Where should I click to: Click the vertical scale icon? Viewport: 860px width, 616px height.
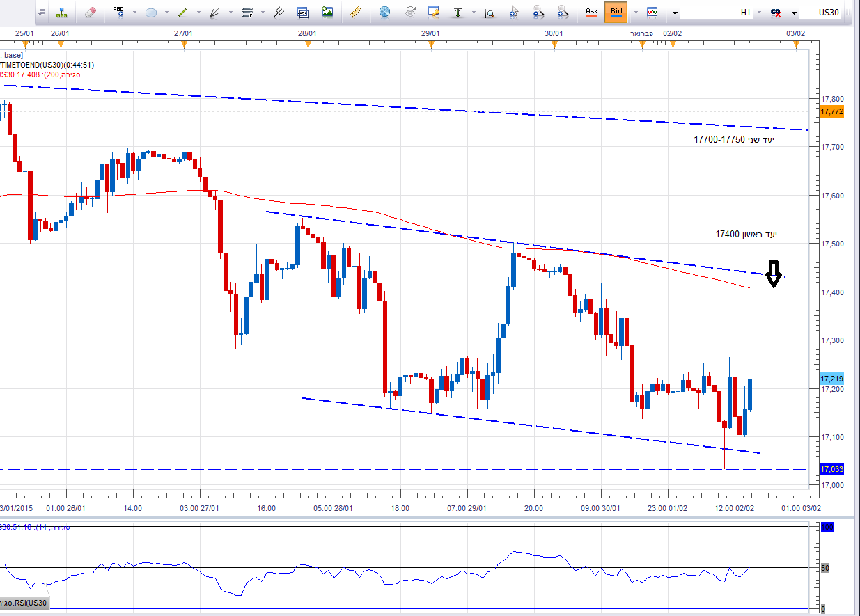[458, 13]
